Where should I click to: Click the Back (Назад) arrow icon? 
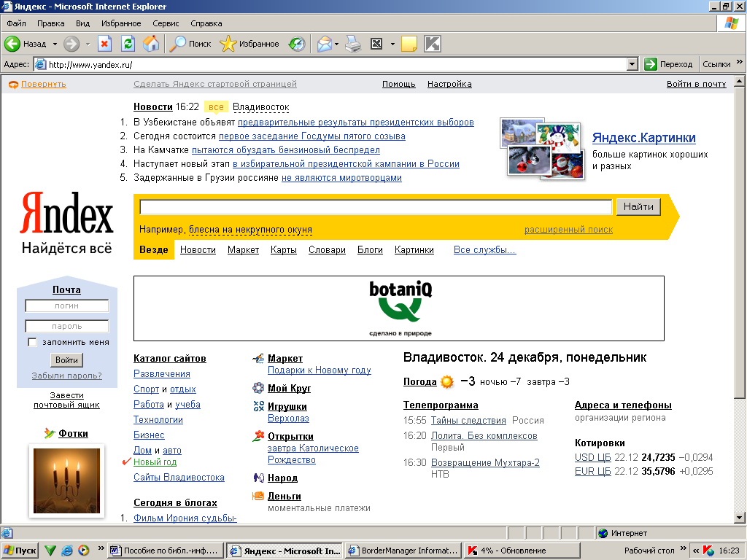point(12,44)
